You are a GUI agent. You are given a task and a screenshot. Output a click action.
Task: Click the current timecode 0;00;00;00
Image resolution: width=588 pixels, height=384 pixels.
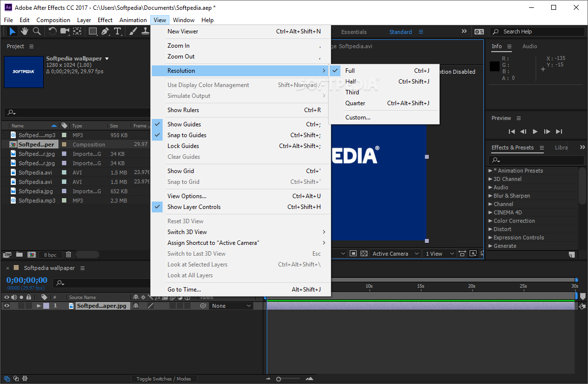(27, 280)
